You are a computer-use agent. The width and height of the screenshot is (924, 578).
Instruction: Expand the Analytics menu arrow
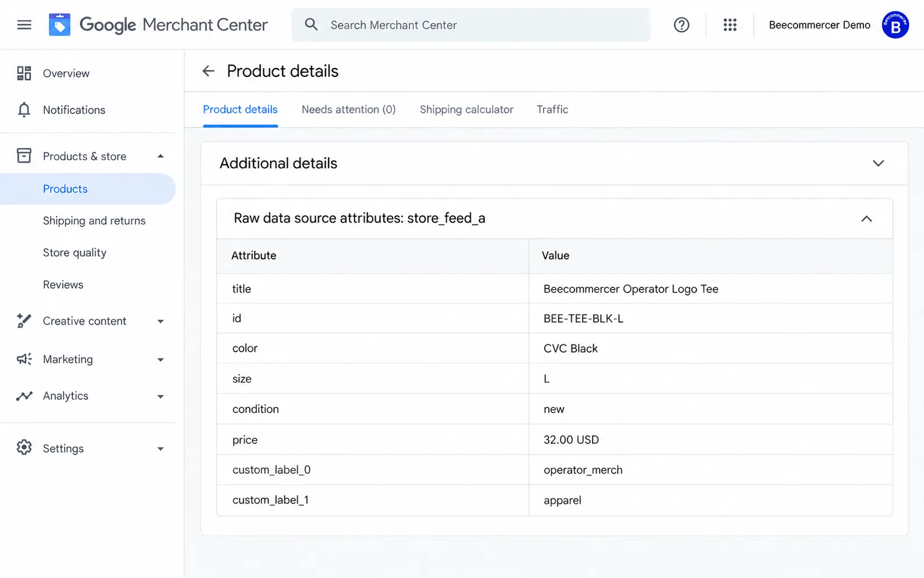pyautogui.click(x=161, y=397)
